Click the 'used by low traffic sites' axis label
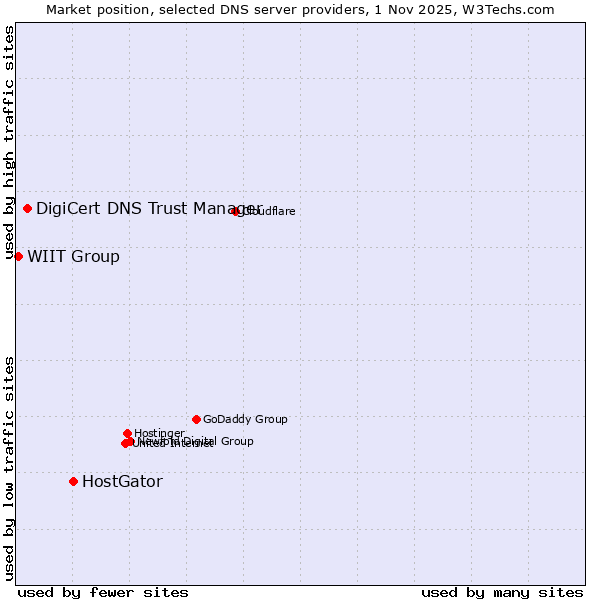 pyautogui.click(x=9, y=467)
